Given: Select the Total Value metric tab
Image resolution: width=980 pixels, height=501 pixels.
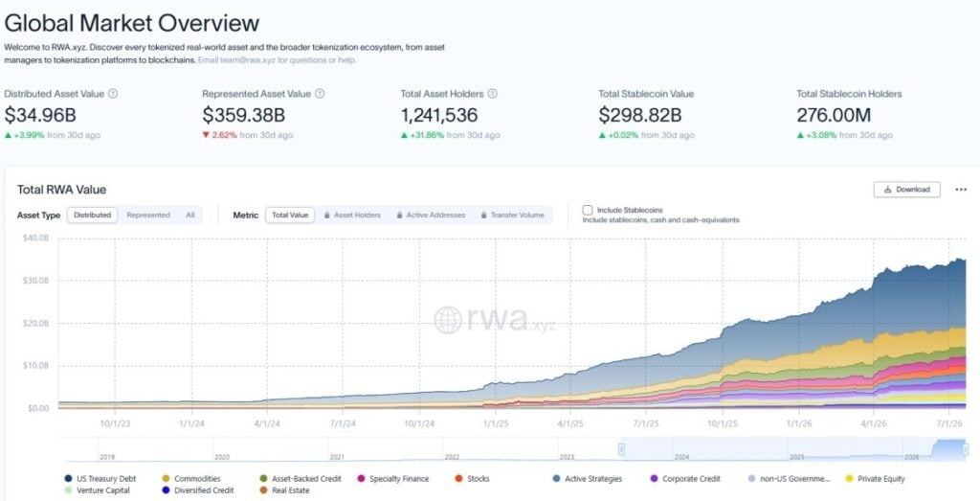Looking at the screenshot, I should click(290, 216).
